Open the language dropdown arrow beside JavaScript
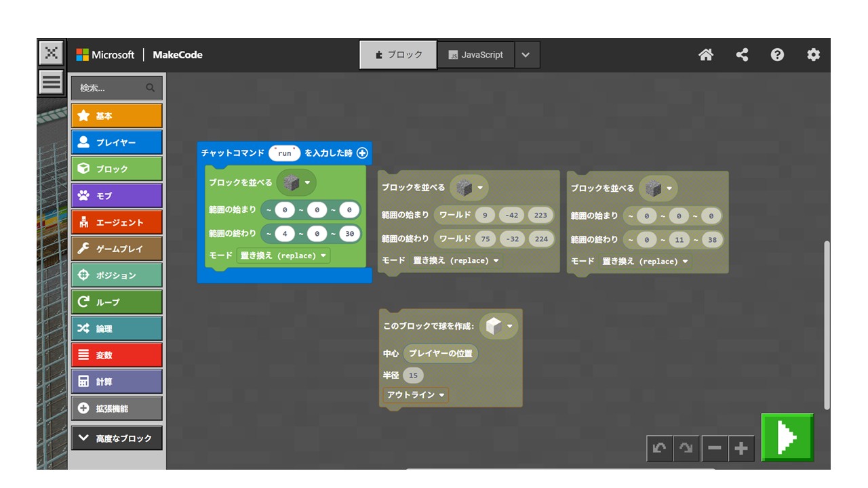This screenshot has height=488, width=868. (526, 55)
